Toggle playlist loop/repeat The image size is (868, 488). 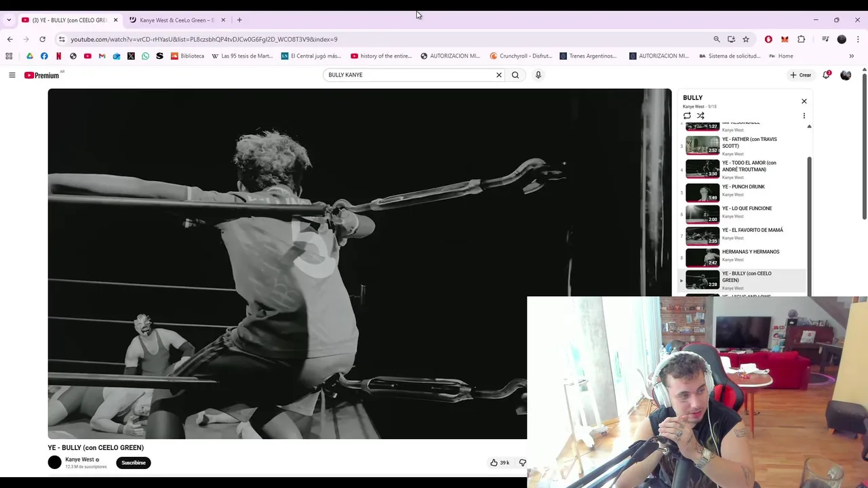tap(687, 116)
